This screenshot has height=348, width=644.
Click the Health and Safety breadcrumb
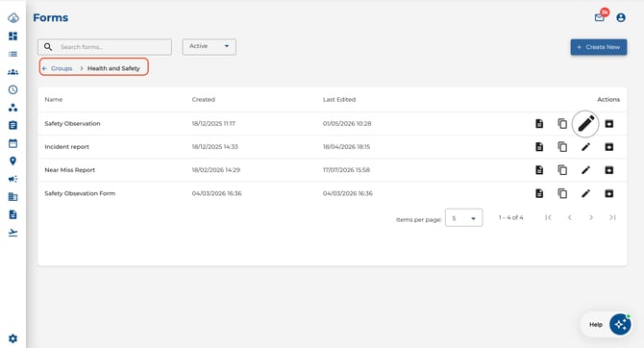pyautogui.click(x=113, y=68)
